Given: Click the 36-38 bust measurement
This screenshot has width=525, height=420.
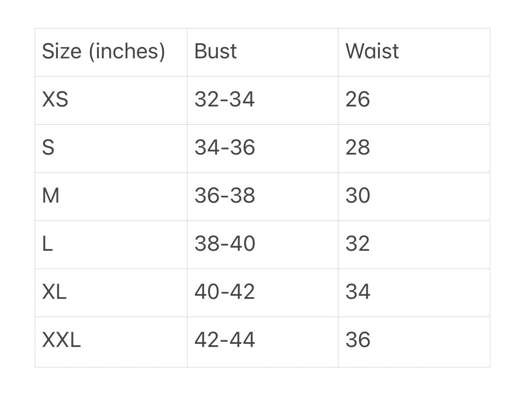Looking at the screenshot, I should (x=224, y=196).
